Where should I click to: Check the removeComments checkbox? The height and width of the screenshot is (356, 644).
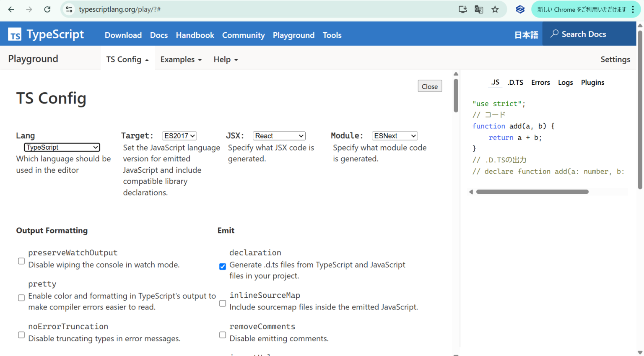[x=222, y=334]
